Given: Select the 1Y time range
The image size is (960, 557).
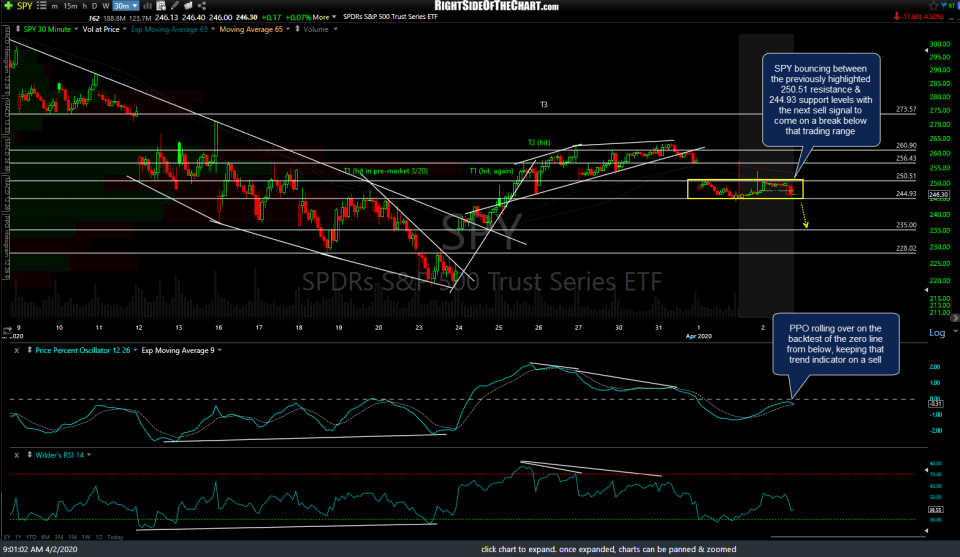Looking at the screenshot, I should pyautogui.click(x=18, y=537).
